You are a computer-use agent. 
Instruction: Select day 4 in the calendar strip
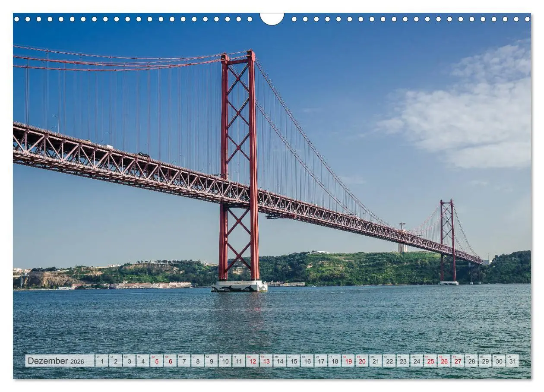coord(143,361)
